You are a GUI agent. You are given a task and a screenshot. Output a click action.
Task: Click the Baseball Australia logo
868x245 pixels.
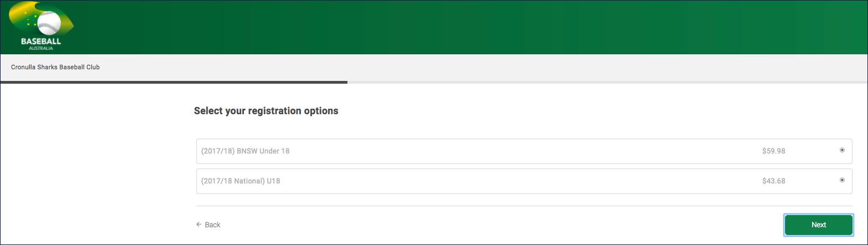click(41, 26)
